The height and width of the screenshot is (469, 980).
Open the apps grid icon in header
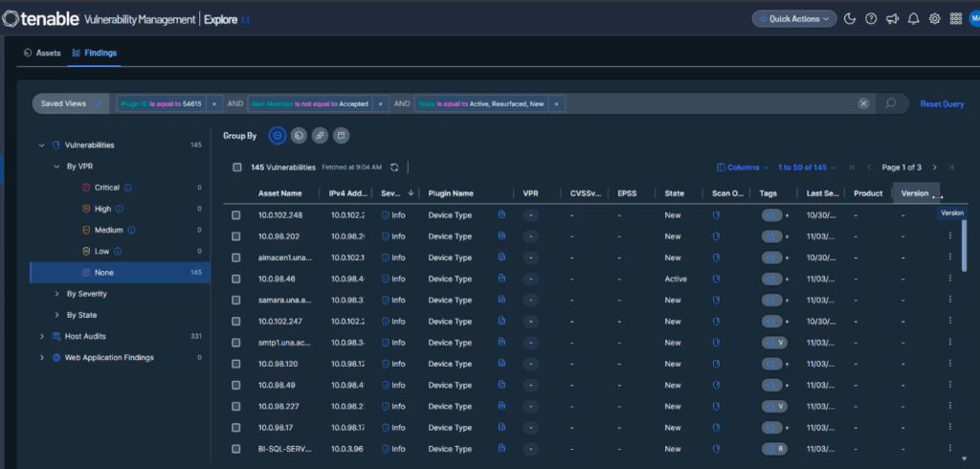(x=954, y=18)
